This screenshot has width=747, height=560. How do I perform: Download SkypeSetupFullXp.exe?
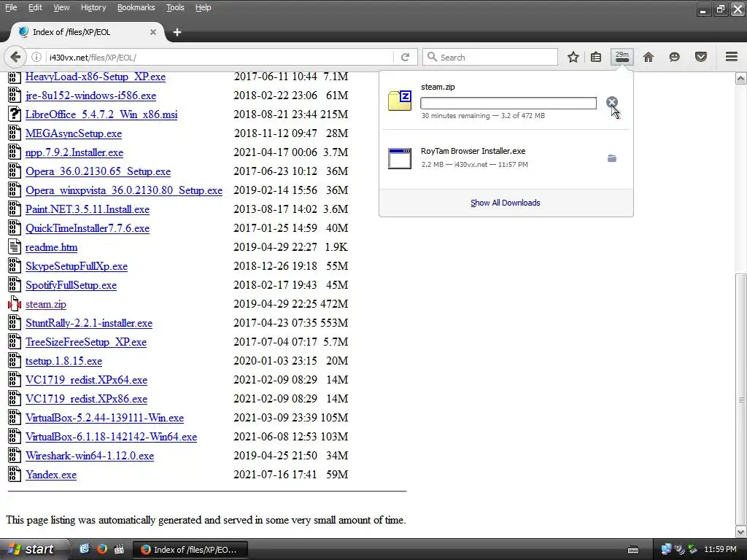coord(76,266)
